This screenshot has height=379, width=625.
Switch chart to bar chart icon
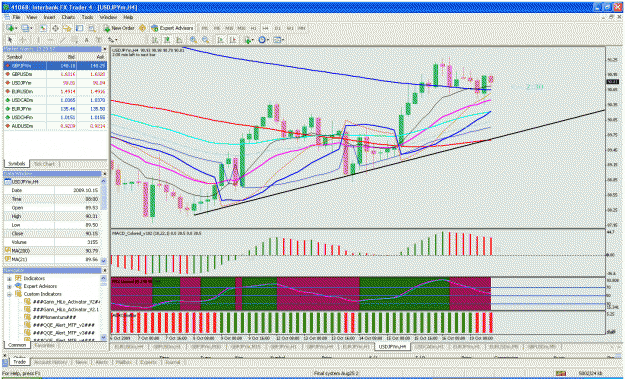tap(154, 40)
